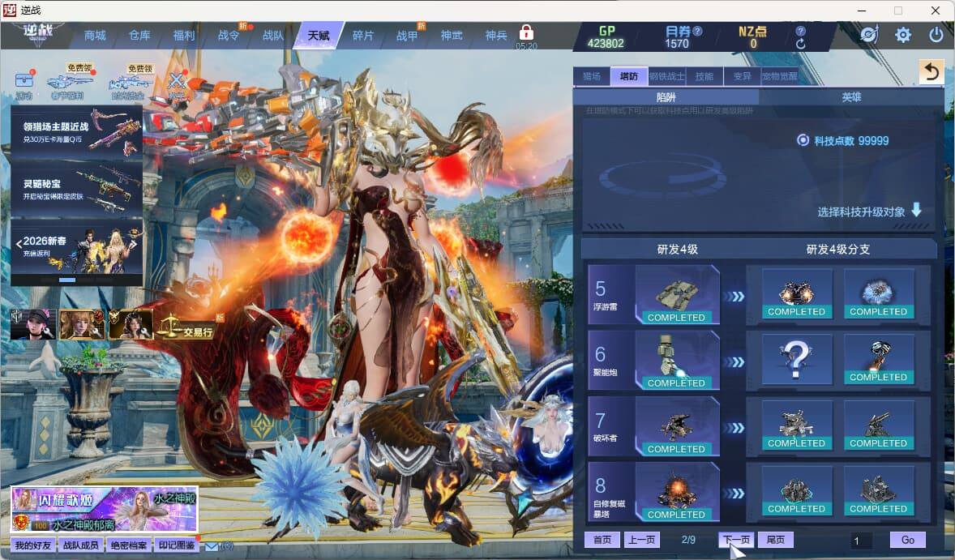Open settings gear icon
This screenshot has width=955, height=560.
click(902, 35)
